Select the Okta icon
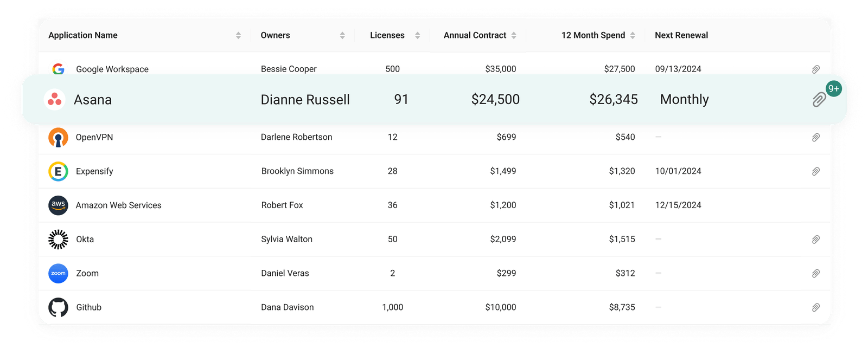The height and width of the screenshot is (349, 868). click(x=58, y=239)
